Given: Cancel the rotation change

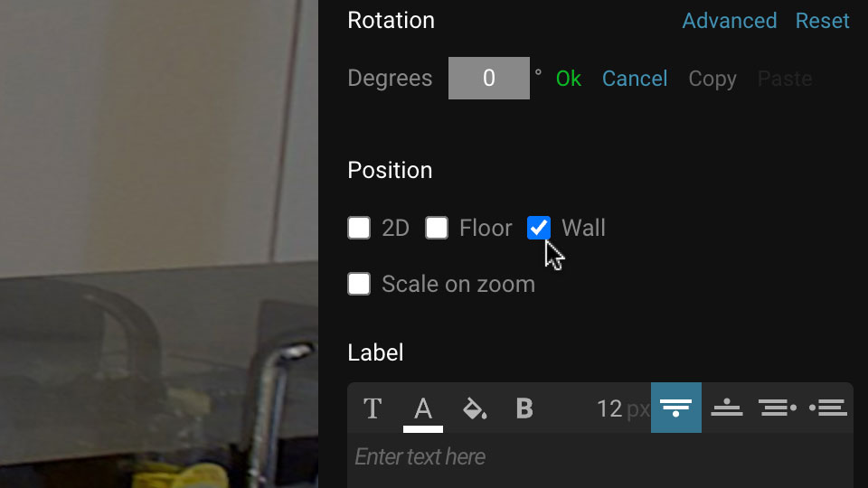Looking at the screenshot, I should click(x=635, y=79).
